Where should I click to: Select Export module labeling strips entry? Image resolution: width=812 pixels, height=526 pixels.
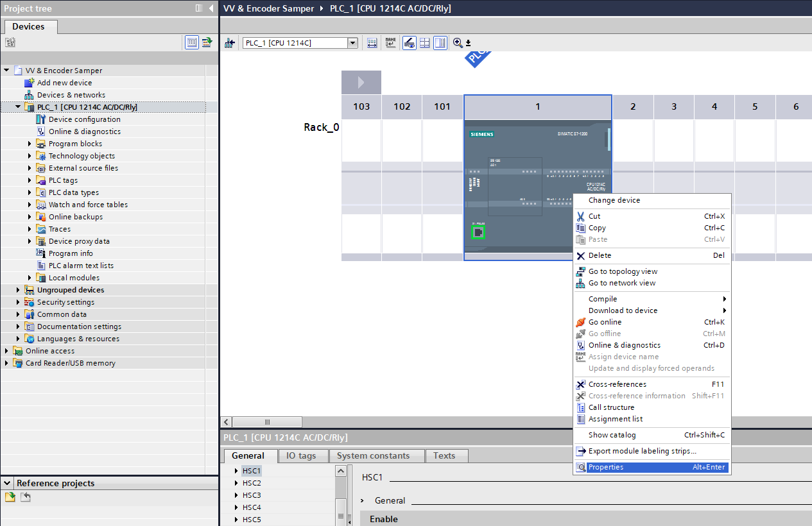[x=651, y=451]
